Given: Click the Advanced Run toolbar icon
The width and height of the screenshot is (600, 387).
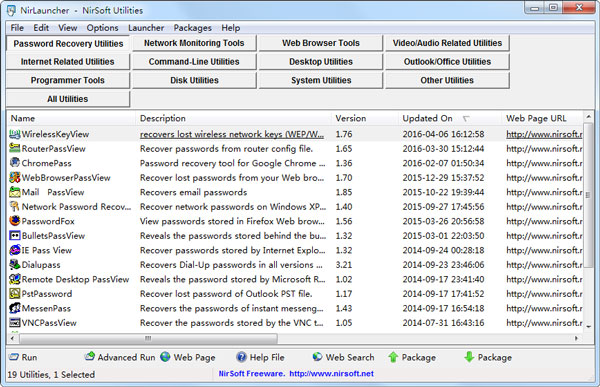Looking at the screenshot, I should pyautogui.click(x=90, y=357).
